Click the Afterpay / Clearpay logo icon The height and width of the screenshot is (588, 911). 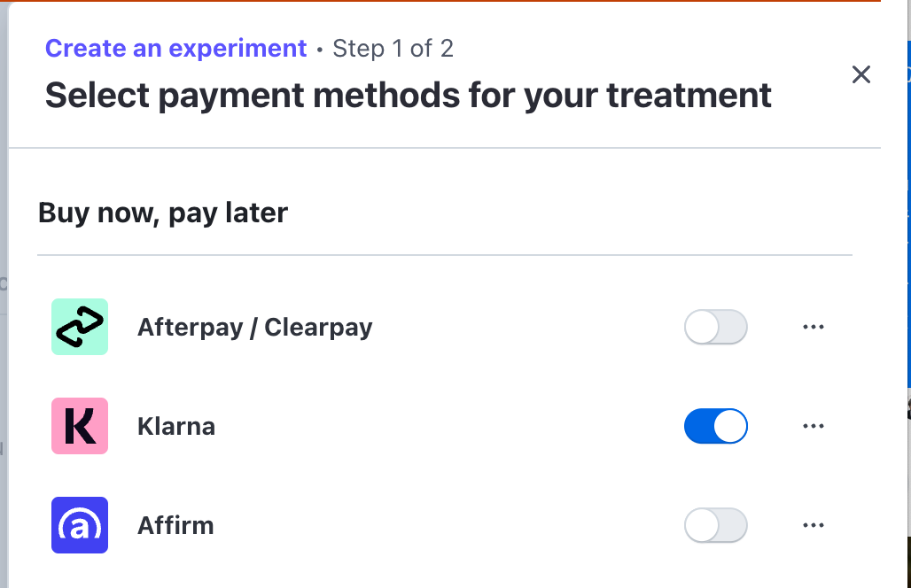pos(80,327)
